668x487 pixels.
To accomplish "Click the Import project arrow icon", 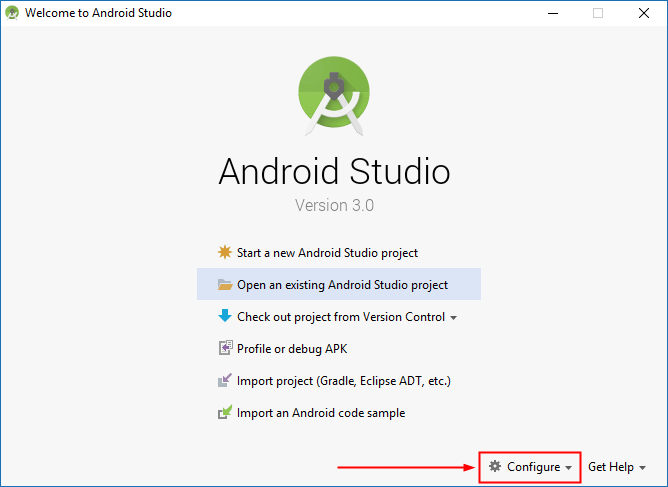I will [x=225, y=380].
